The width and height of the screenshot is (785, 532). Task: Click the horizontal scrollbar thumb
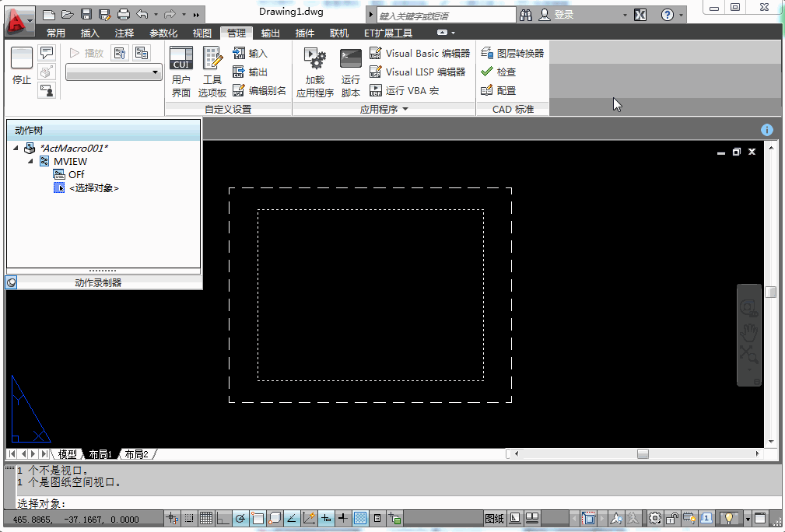643,454
